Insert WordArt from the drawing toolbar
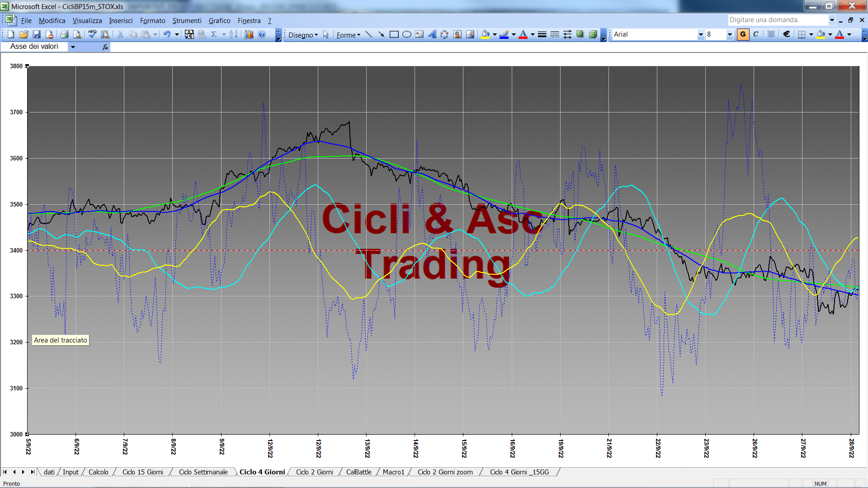Viewport: 868px width, 488px height. tap(432, 34)
